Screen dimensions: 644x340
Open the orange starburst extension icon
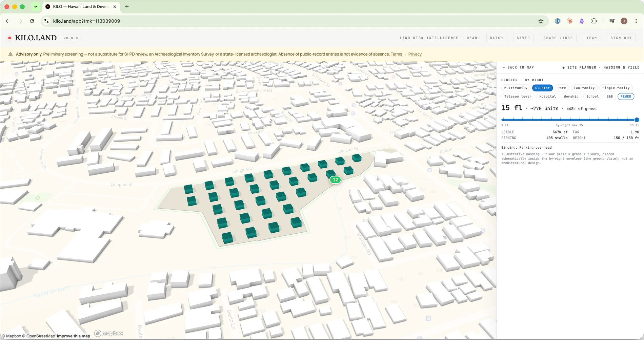[x=570, y=21]
